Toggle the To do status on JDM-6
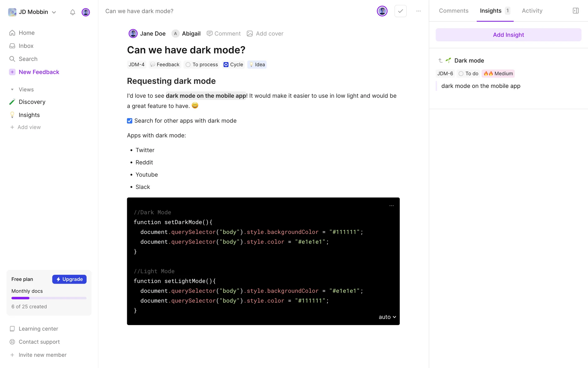This screenshot has width=588, height=368. (461, 74)
